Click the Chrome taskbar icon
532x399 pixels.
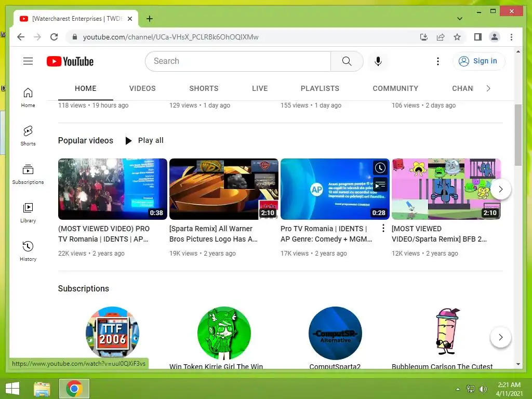tap(74, 389)
